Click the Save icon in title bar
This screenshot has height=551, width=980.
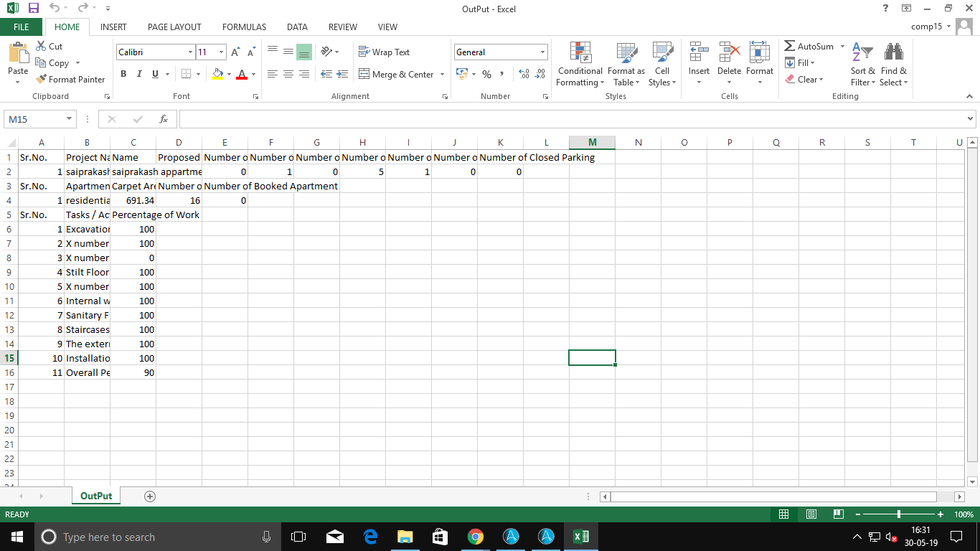(33, 9)
